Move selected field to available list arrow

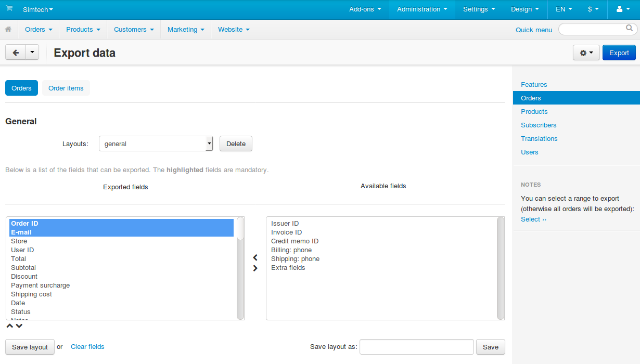pyautogui.click(x=255, y=268)
